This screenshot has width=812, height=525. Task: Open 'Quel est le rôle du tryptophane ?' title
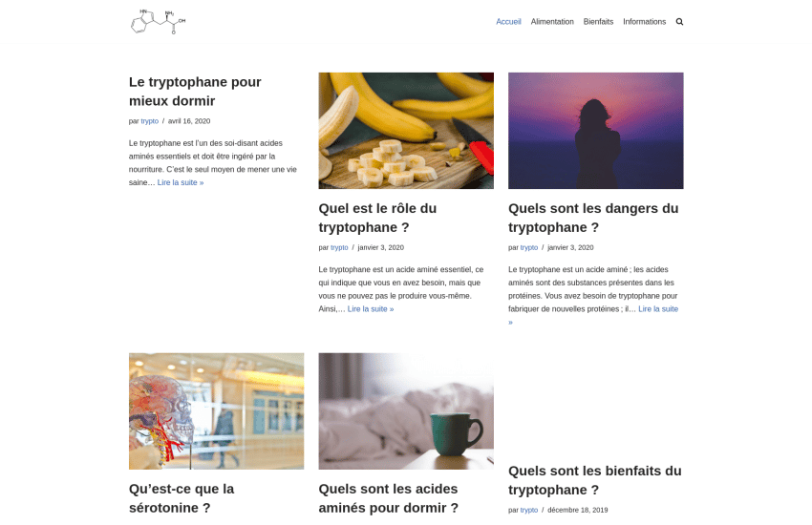click(x=377, y=218)
